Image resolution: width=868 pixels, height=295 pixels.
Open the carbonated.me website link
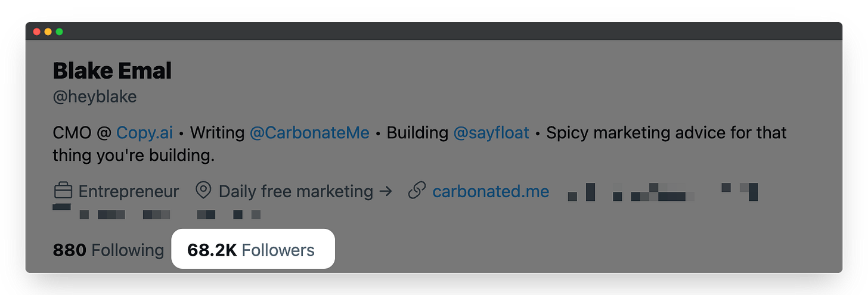pos(491,191)
